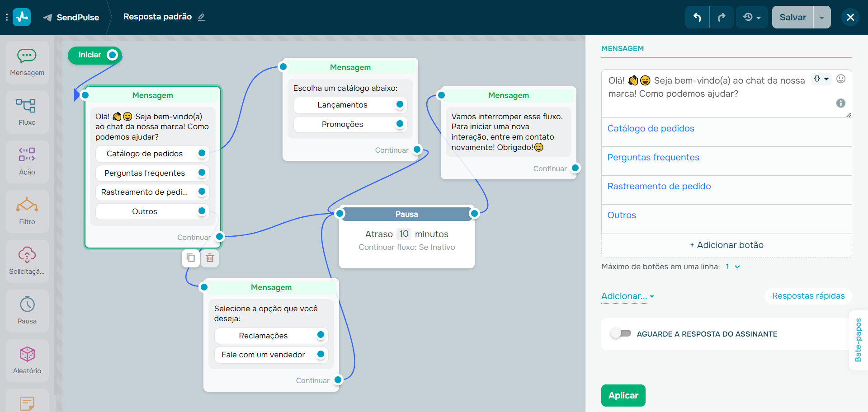
Task: Open the Bate-papos side tab
Action: (x=858, y=340)
